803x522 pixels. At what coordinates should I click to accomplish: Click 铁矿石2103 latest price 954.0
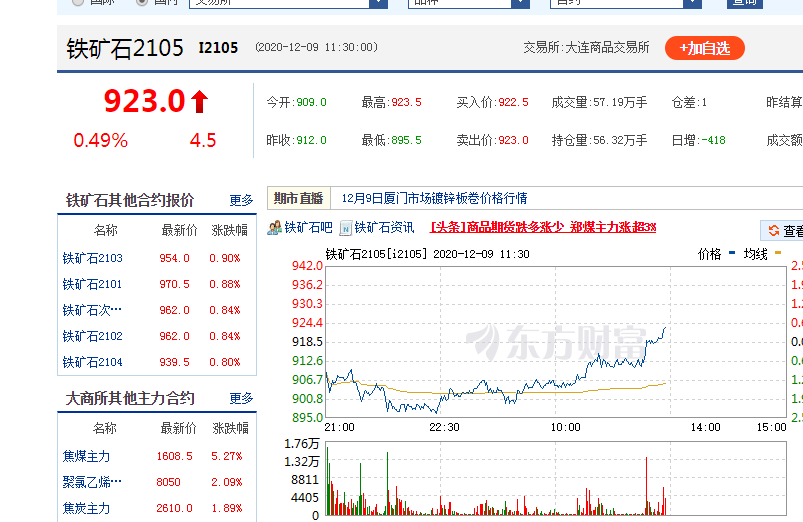click(x=175, y=258)
